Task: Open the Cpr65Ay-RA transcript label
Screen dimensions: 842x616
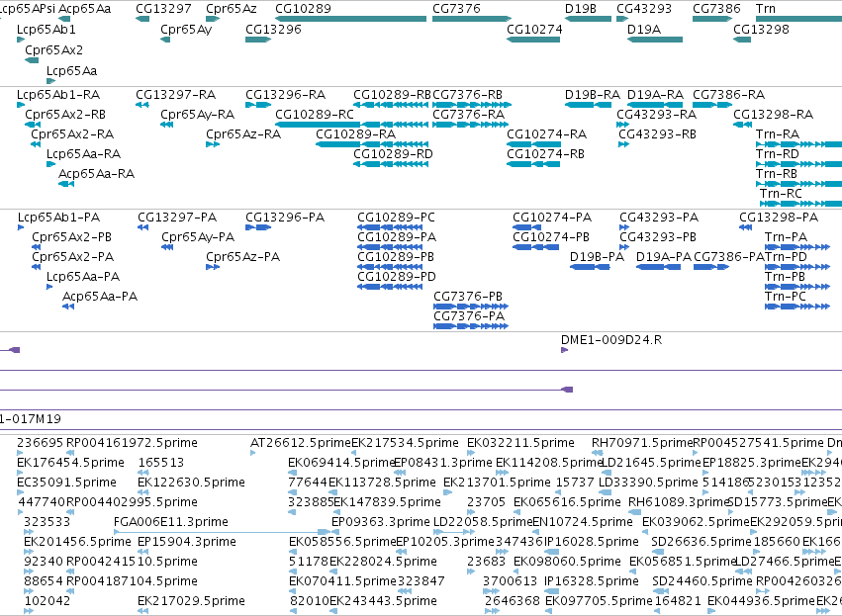Action: pyautogui.click(x=198, y=115)
